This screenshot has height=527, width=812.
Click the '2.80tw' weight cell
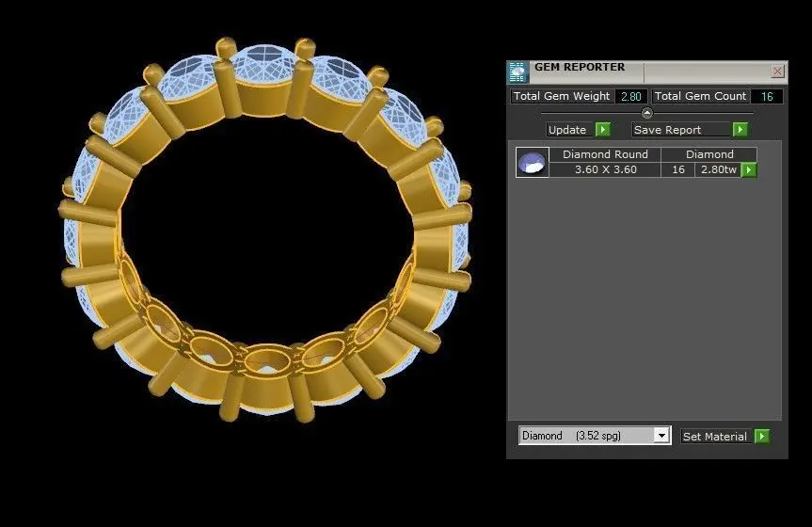point(718,169)
